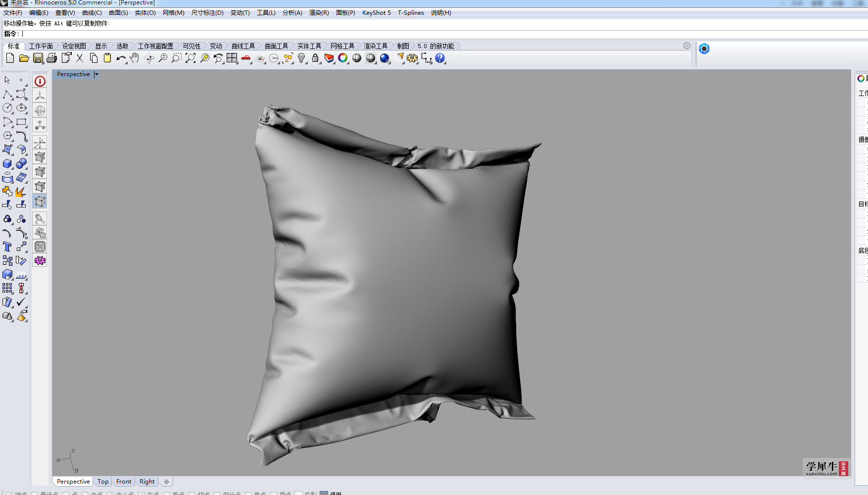Screen dimensions: 868x495
Task: Click the Undo arrow icon
Action: tap(121, 58)
